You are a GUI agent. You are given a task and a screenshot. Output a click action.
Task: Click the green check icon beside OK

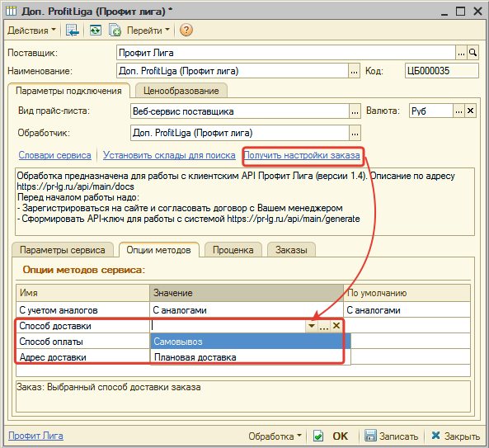pyautogui.click(x=318, y=436)
